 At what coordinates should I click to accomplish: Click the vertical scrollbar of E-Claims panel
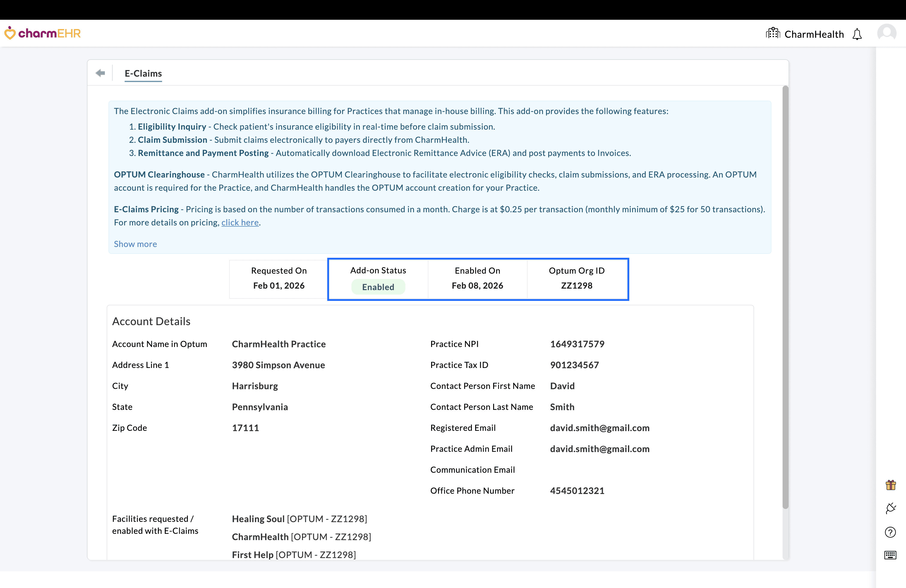pos(785,297)
